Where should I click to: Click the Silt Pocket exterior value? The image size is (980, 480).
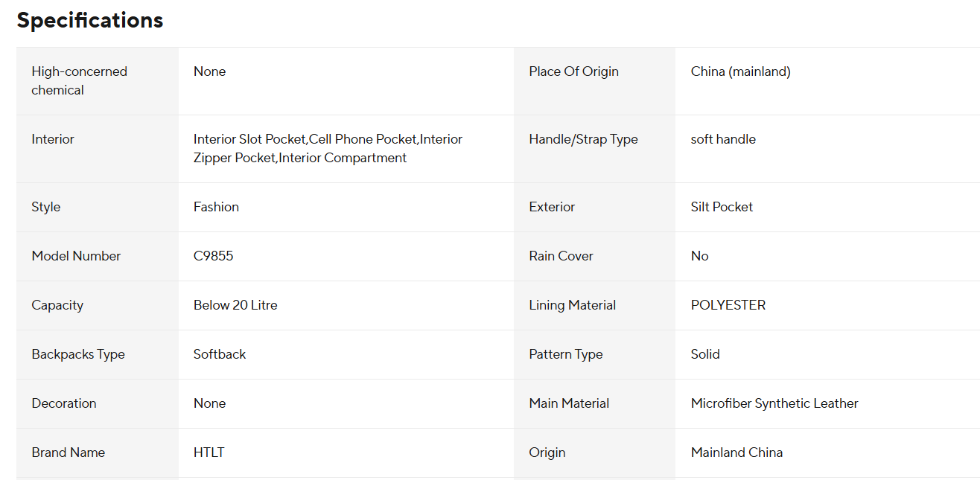(x=722, y=207)
